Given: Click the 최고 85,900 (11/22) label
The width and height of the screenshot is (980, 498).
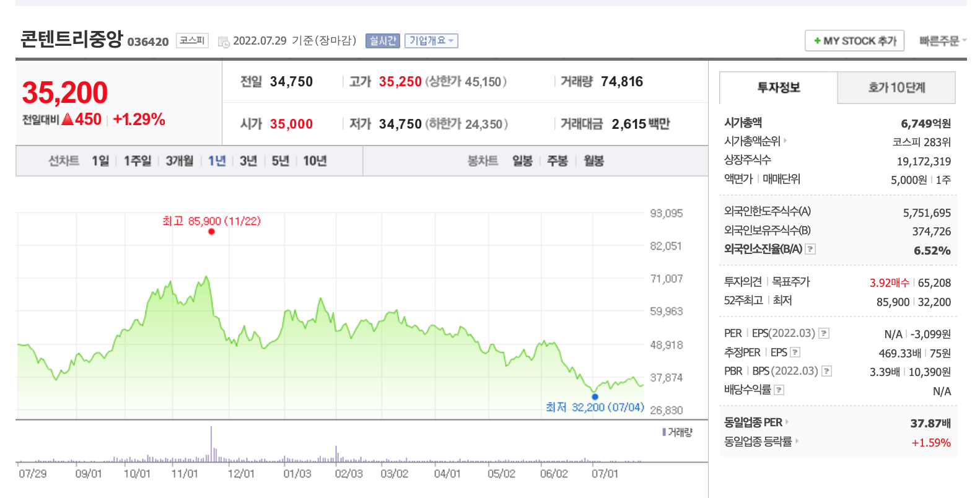Looking at the screenshot, I should click(x=211, y=221).
